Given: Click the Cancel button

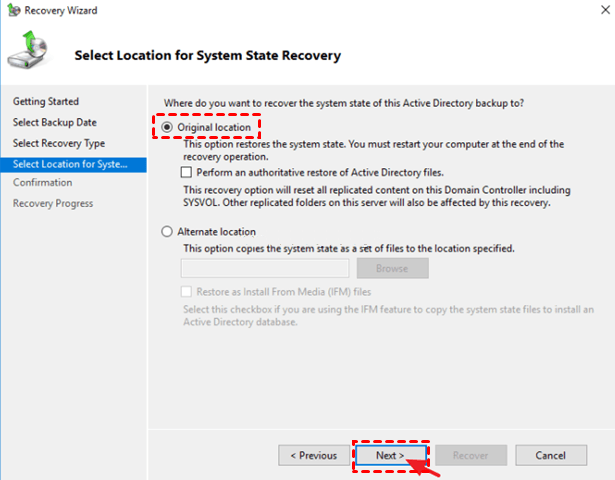Looking at the screenshot, I should click(551, 455).
